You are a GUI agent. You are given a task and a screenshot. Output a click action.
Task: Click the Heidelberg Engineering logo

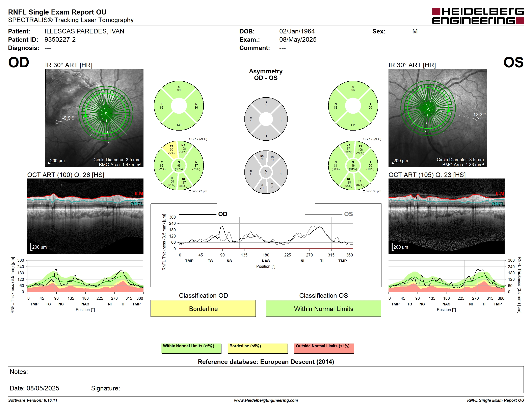(x=478, y=16)
